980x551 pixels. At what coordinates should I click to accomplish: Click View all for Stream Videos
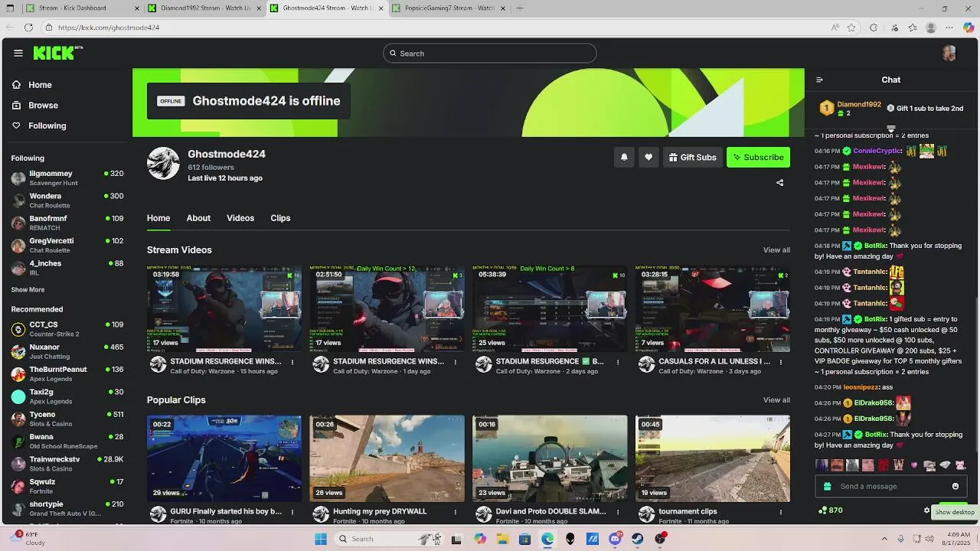pyautogui.click(x=776, y=250)
